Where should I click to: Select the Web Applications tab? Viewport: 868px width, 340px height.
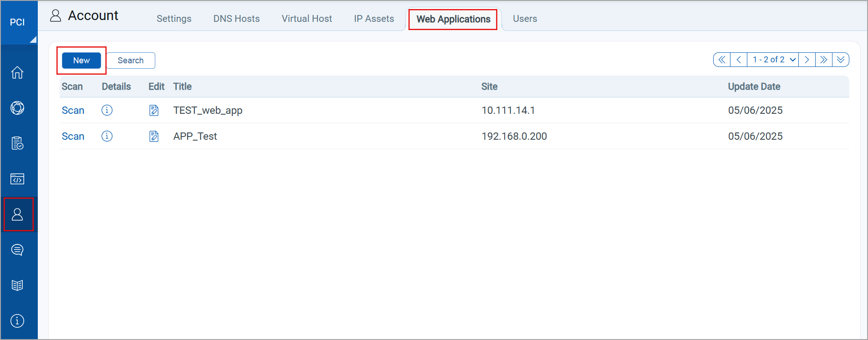pyautogui.click(x=454, y=19)
